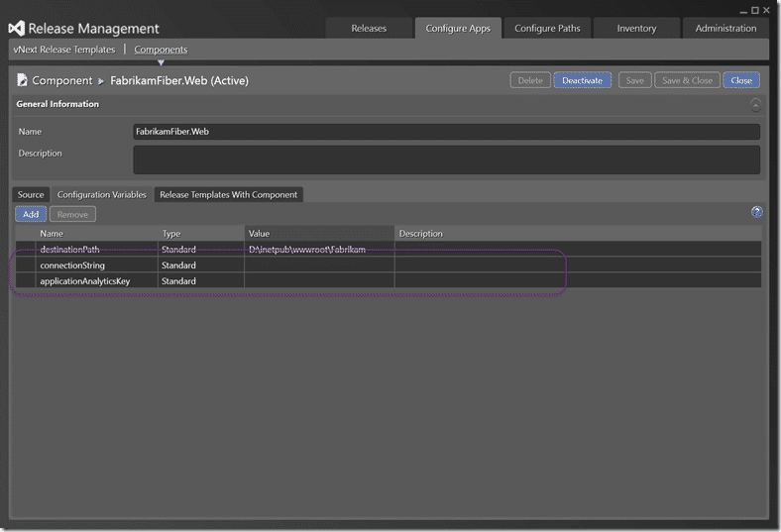This screenshot has width=781, height=532.
Task: Sort by the Name column header
Action: coord(96,234)
